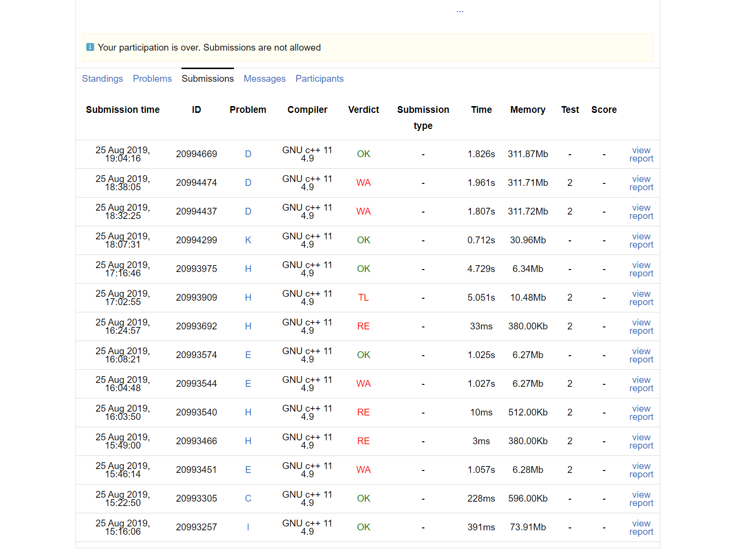Viewport: 754px width, 560px height.
Task: Select the active Submissions tab
Action: pyautogui.click(x=208, y=79)
